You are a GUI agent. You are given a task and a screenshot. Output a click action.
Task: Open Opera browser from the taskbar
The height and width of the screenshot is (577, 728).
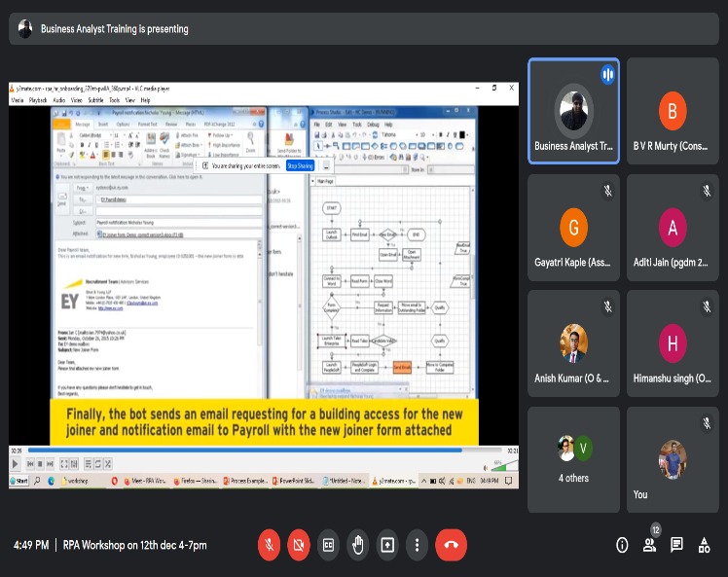114,481
